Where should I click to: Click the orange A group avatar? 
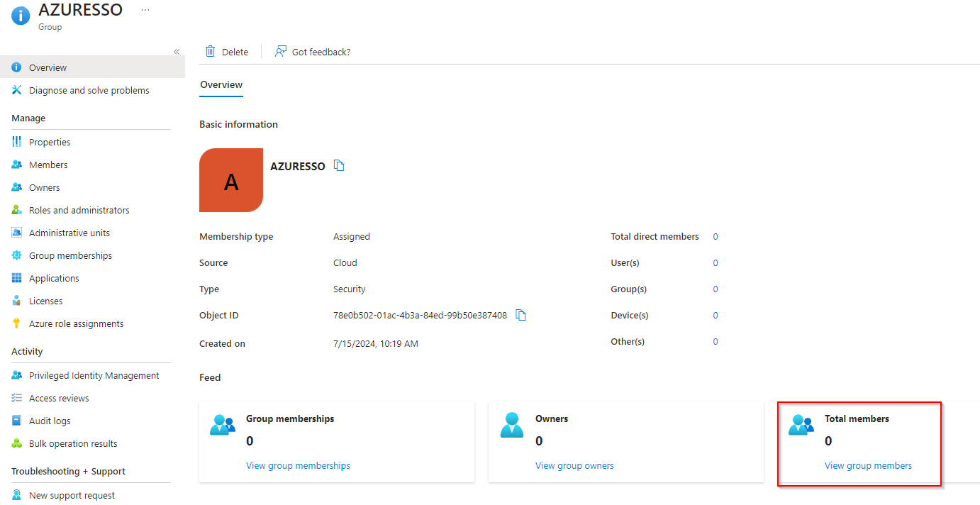pyautogui.click(x=231, y=180)
